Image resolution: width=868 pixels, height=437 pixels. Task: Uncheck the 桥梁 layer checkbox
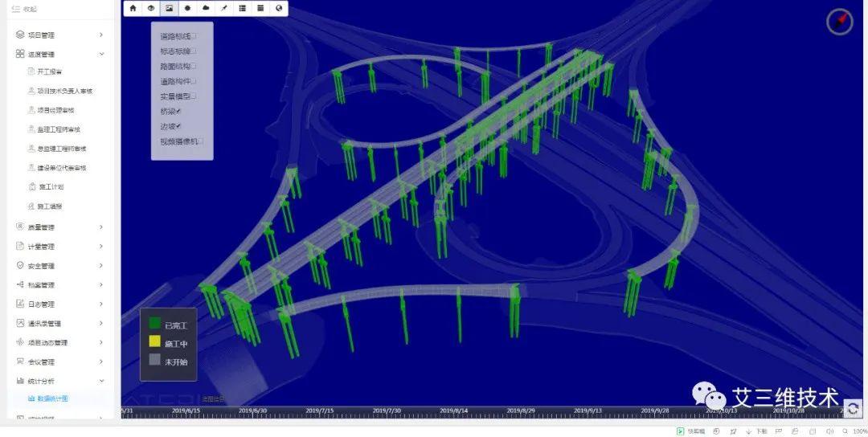[178, 111]
